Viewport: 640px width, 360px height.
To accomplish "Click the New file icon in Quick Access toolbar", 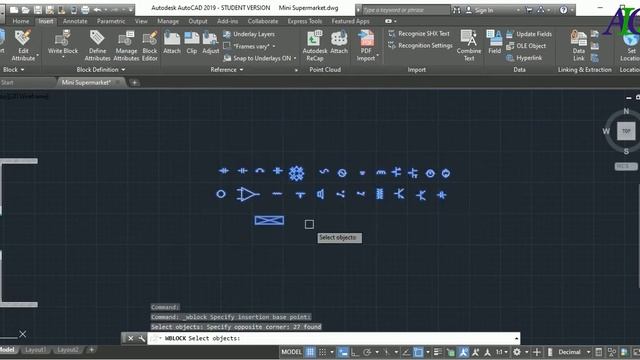I will coord(13,9).
